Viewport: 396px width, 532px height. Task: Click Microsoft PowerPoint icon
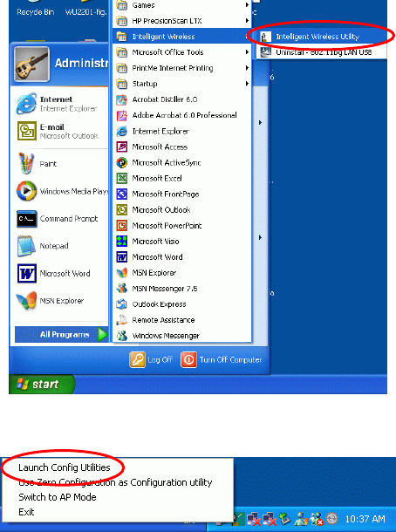tap(121, 225)
